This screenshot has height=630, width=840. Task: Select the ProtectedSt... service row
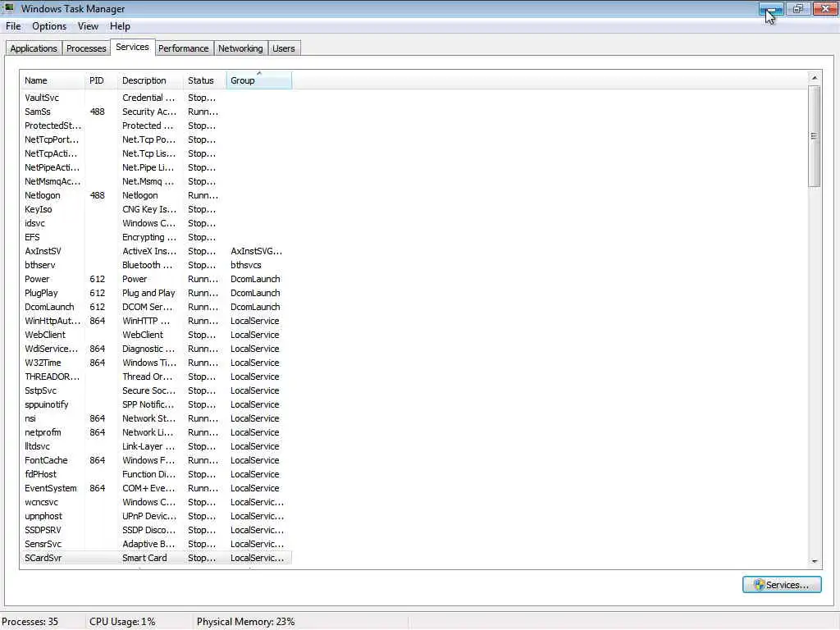coord(156,126)
